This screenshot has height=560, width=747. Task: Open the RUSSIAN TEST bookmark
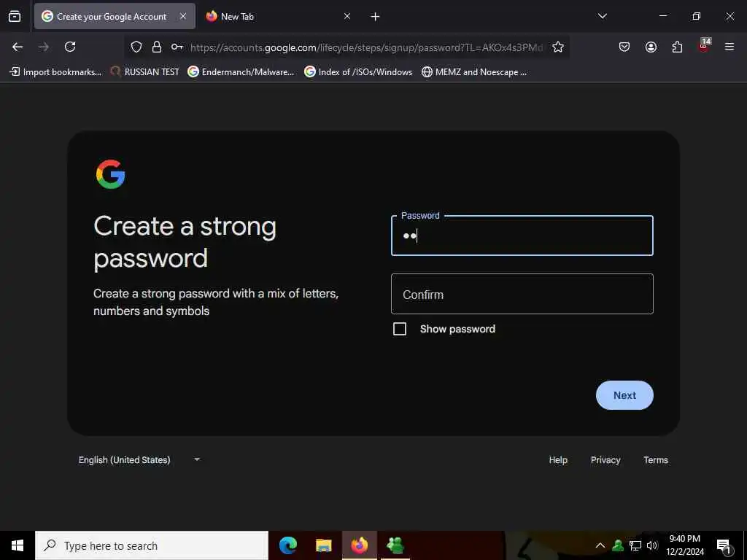(x=145, y=72)
